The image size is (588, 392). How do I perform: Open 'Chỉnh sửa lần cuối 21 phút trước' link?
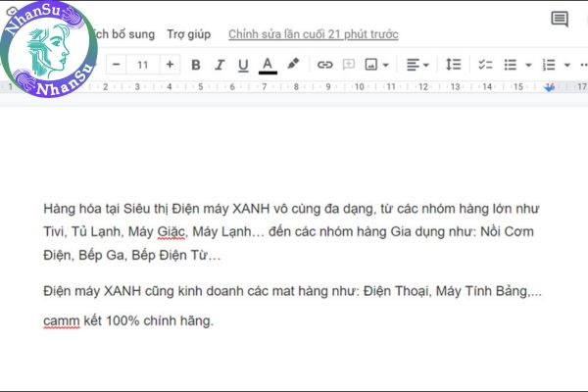(314, 34)
